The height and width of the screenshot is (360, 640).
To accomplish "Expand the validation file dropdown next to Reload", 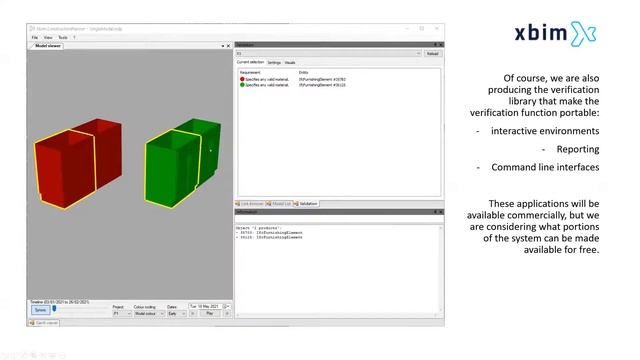I will coord(418,53).
